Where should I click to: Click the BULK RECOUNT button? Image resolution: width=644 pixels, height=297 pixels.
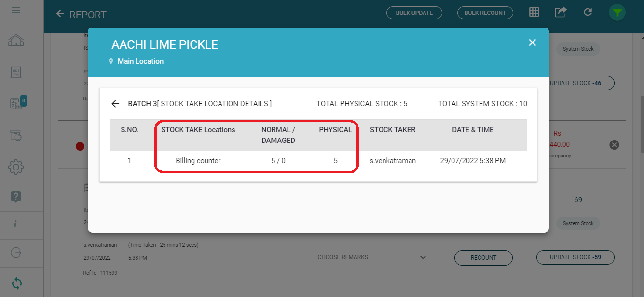tap(485, 13)
